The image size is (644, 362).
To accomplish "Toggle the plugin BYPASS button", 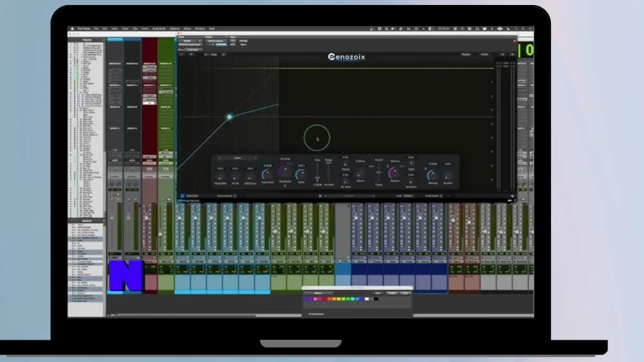I will pos(243,41).
